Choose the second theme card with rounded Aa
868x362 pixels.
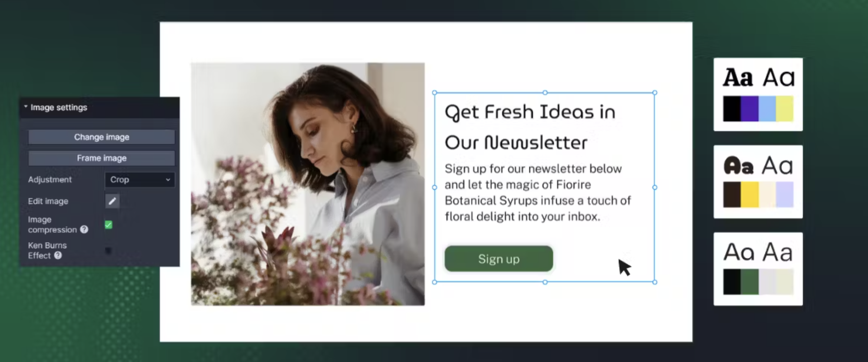coord(758,181)
